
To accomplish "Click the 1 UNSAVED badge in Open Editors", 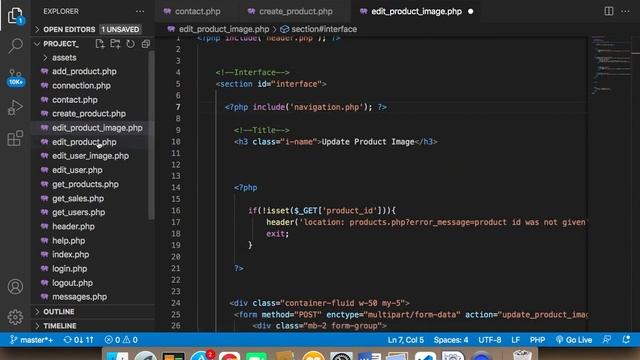I will pyautogui.click(x=120, y=29).
